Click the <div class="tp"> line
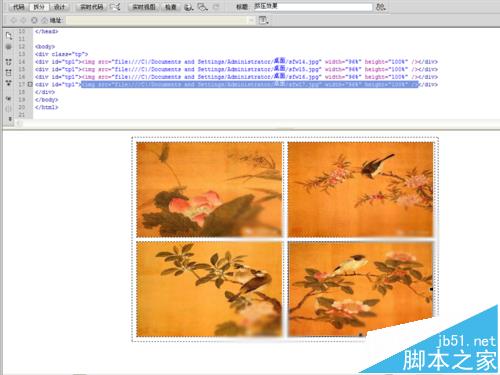 [62, 54]
